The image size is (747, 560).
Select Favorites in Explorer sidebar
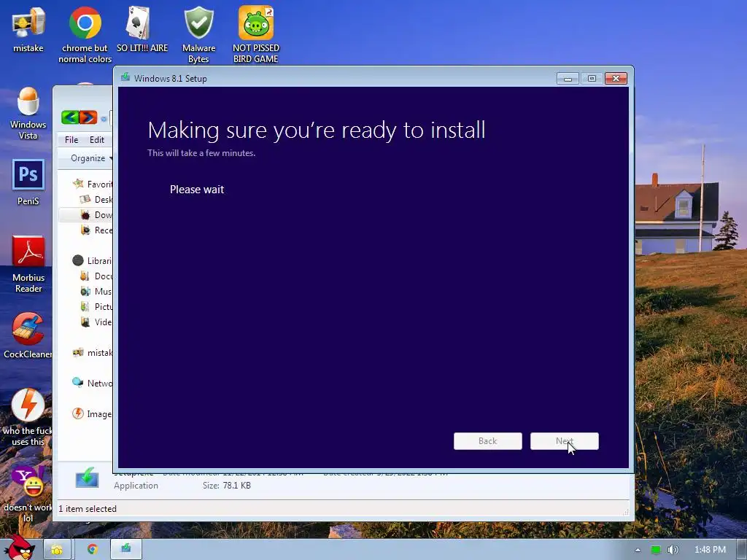pyautogui.click(x=93, y=184)
